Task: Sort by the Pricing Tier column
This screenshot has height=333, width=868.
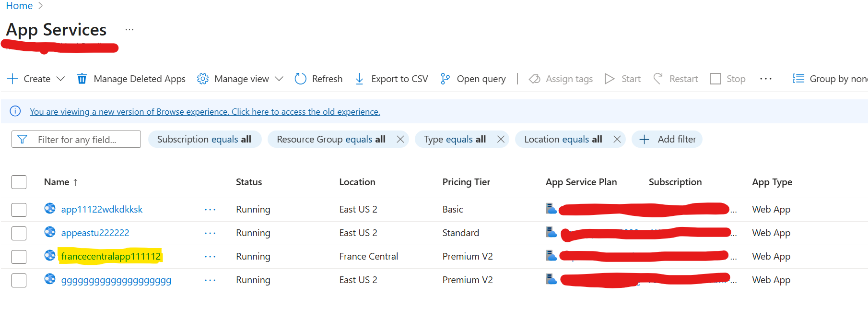Action: point(466,182)
